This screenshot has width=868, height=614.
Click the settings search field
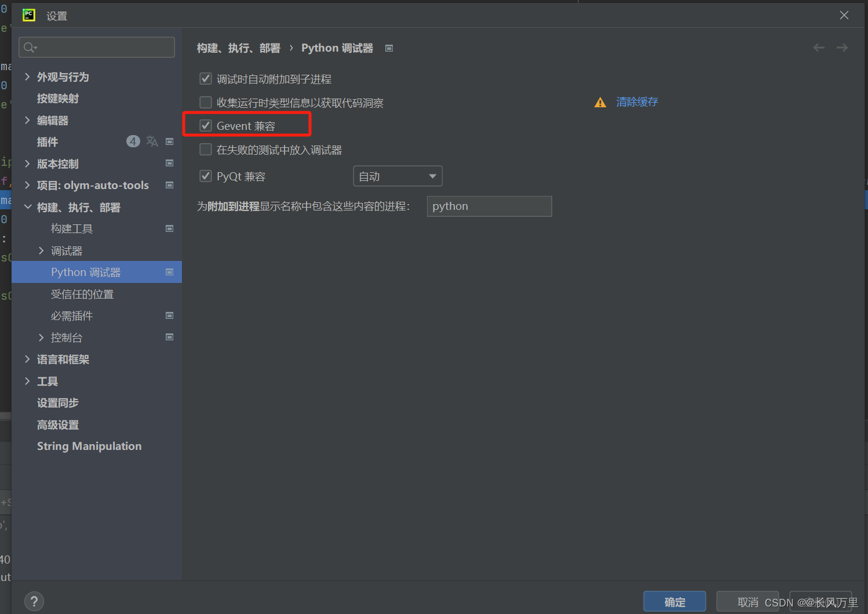(97, 48)
